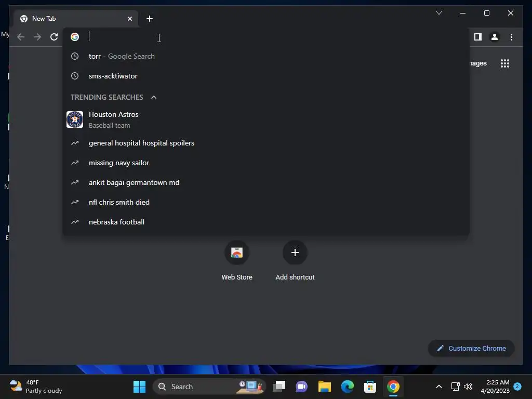The image size is (532, 399).
Task: Open Task View on the taskbar
Action: click(279, 387)
